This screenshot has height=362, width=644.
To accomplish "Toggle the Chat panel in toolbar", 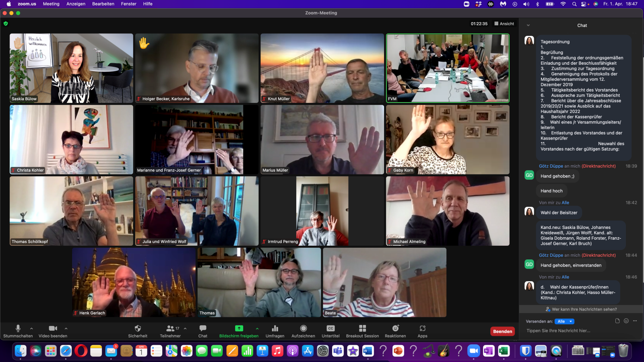I will [203, 331].
